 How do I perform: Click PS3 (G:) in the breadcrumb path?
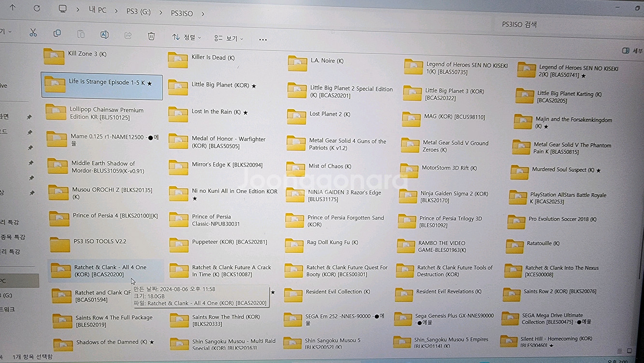pos(138,12)
